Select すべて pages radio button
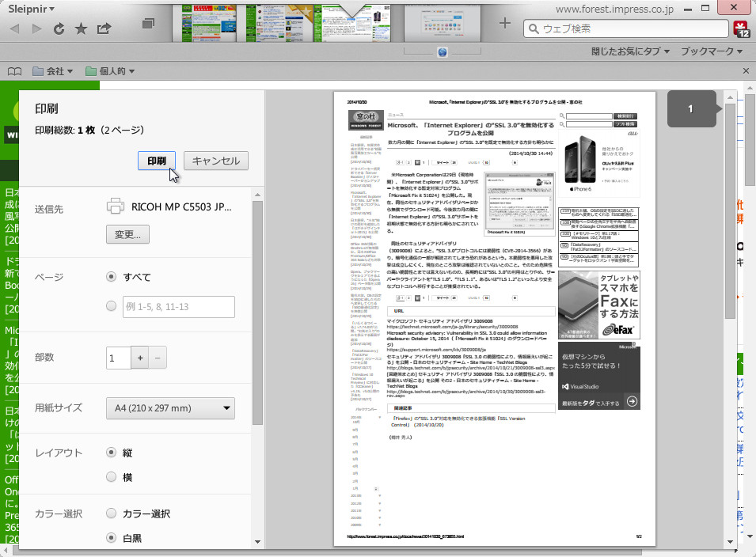Viewport: 756px width, 557px height. pyautogui.click(x=112, y=277)
